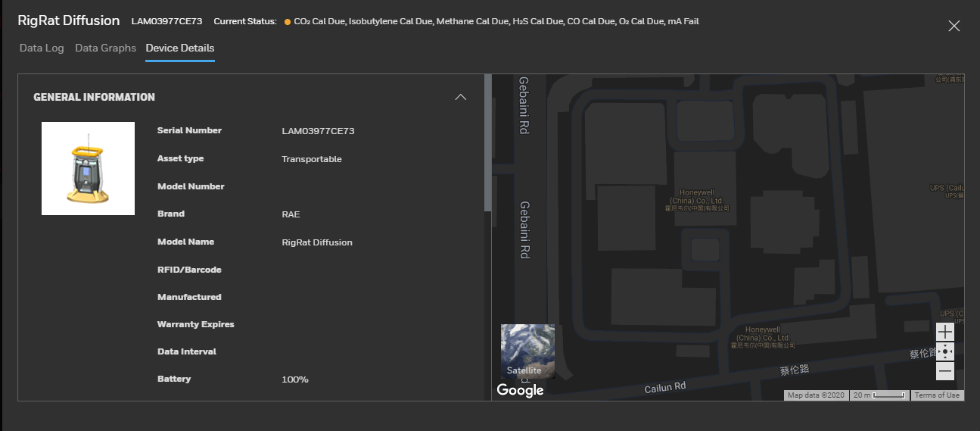Center map on the device location
Viewport: 980px width, 431px height.
tap(945, 351)
